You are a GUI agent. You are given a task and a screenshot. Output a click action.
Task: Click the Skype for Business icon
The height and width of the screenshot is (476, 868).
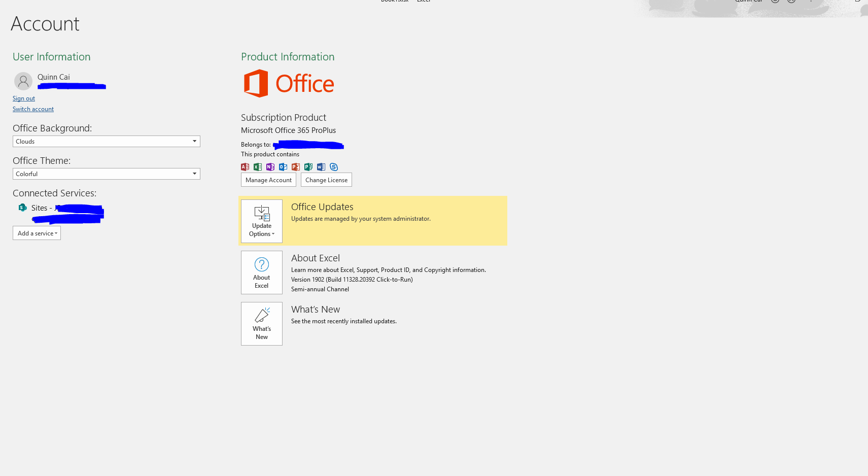pos(334,167)
